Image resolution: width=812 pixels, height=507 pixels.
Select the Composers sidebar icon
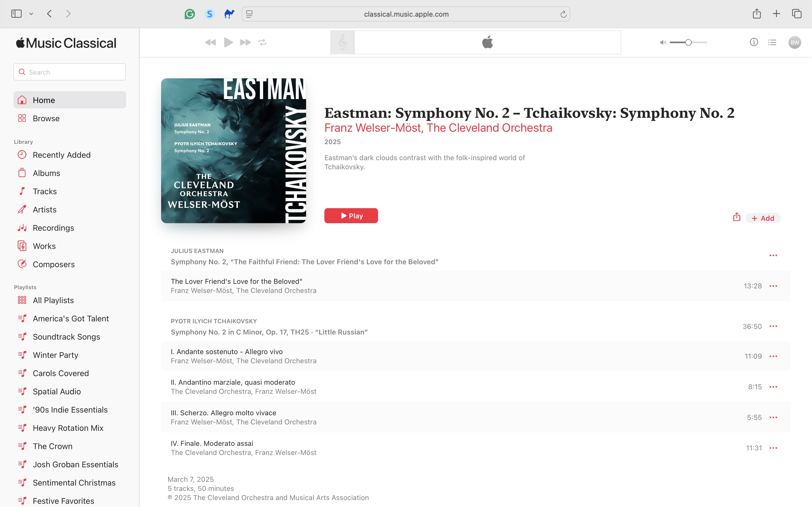tap(22, 264)
